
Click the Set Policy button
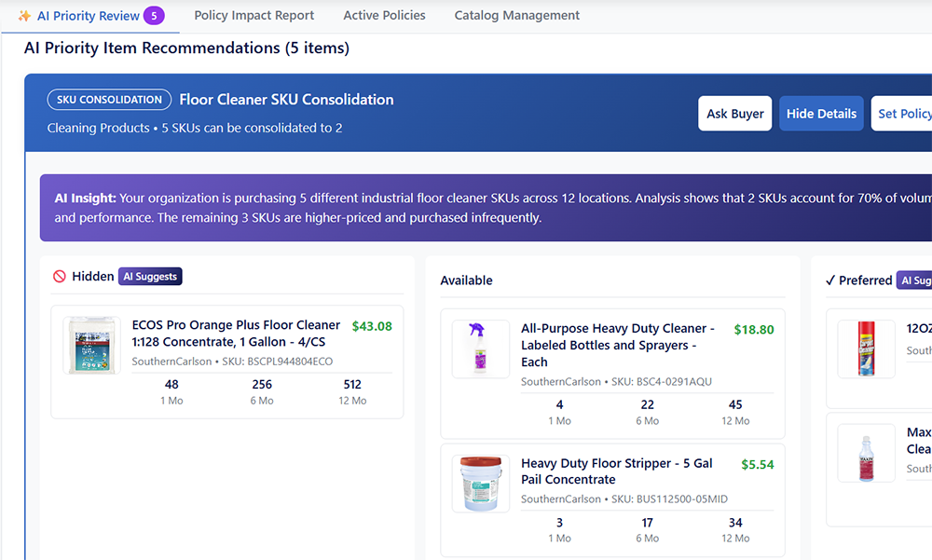(903, 114)
